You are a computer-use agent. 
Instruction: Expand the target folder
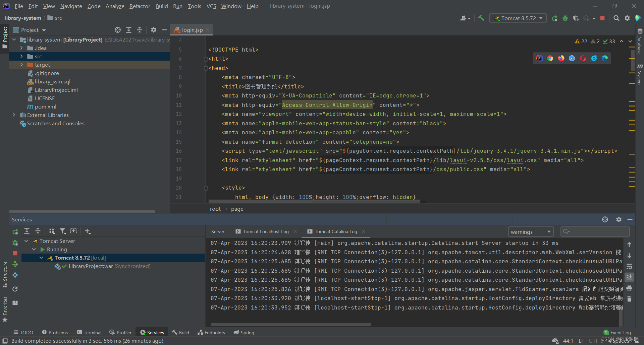21,65
